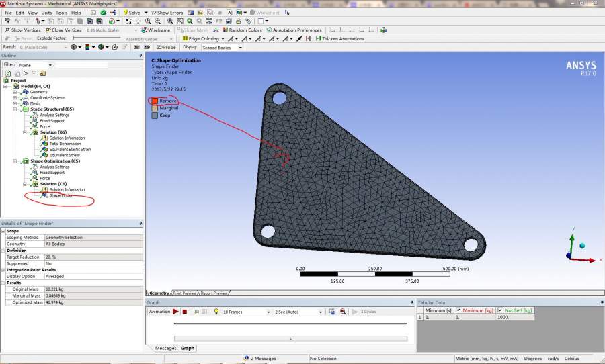605x364 pixels.
Task: Click the Show Errors button
Action: [x=167, y=13]
